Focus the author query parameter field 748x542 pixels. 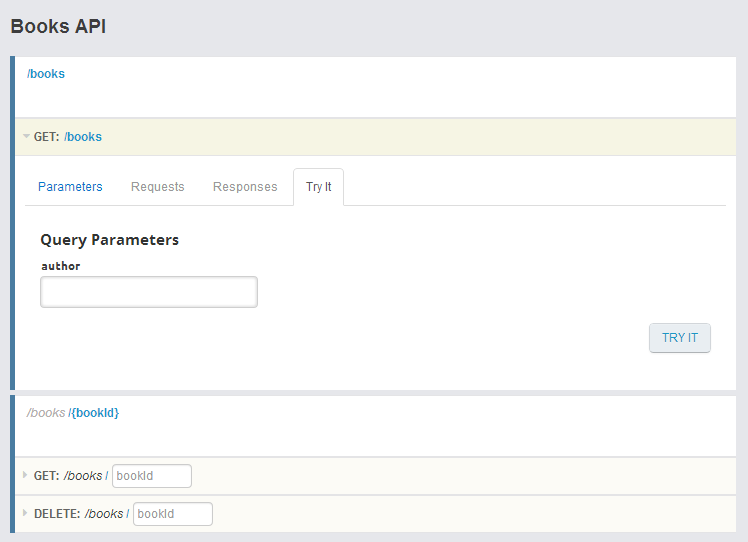pos(149,292)
